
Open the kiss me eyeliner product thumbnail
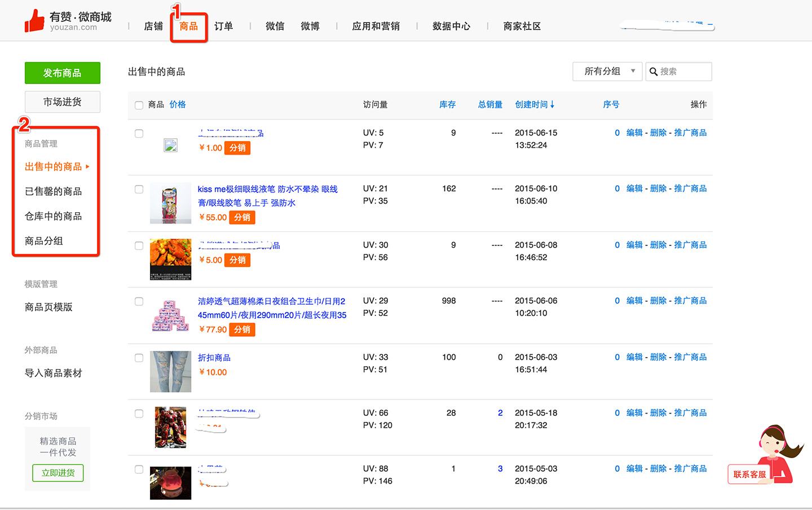click(x=170, y=203)
